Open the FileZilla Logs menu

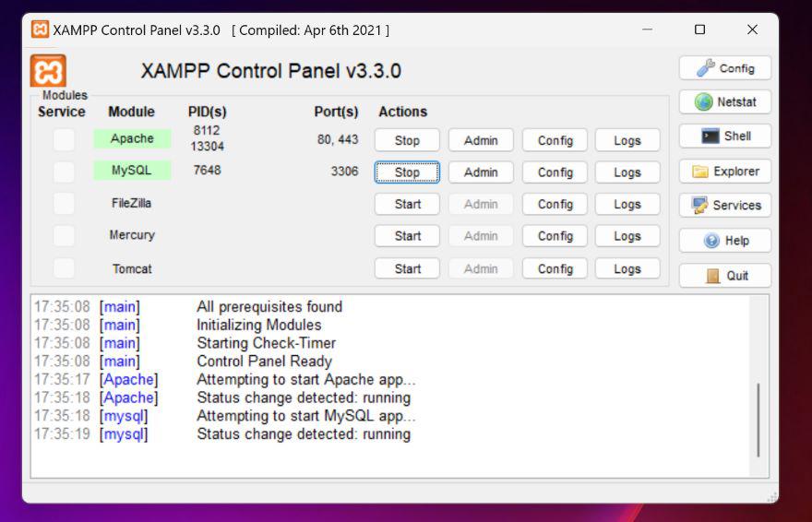tap(627, 205)
